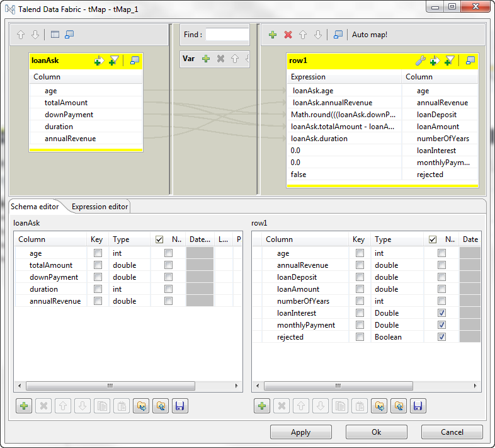This screenshot has height=448, width=495.
Task: Remove selected output table with red X
Action: (288, 35)
